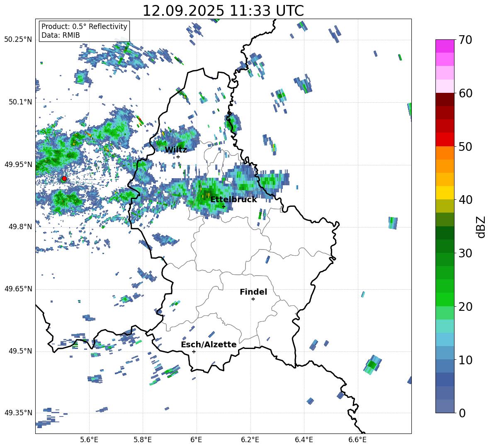This screenshot has width=491, height=448.
Task: Click the red radar site marker
Action: (64, 179)
